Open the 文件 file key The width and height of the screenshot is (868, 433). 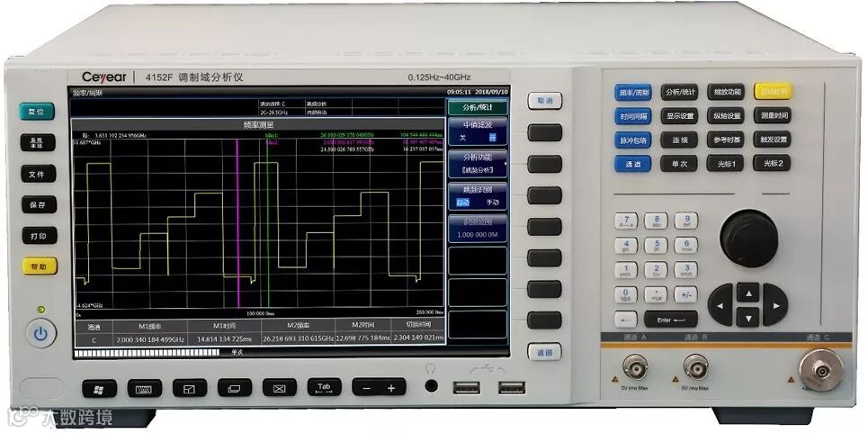coord(39,174)
